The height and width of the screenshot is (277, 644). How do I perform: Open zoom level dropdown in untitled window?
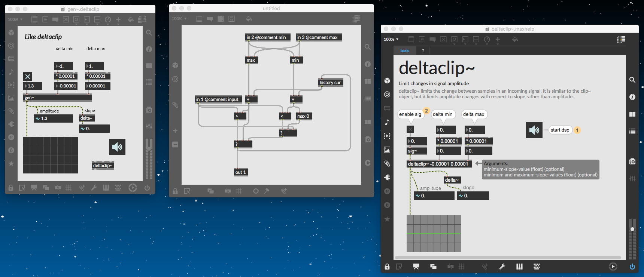click(x=179, y=19)
